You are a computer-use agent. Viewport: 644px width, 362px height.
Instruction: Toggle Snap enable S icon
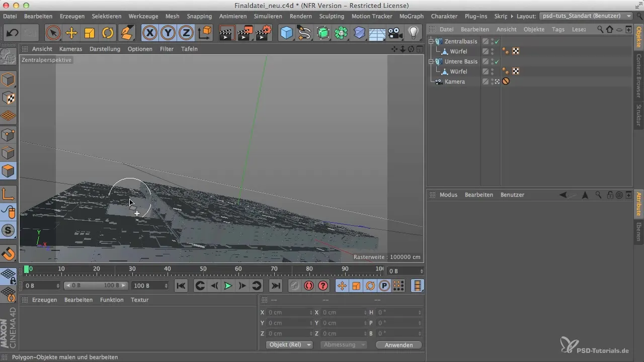pyautogui.click(x=8, y=231)
